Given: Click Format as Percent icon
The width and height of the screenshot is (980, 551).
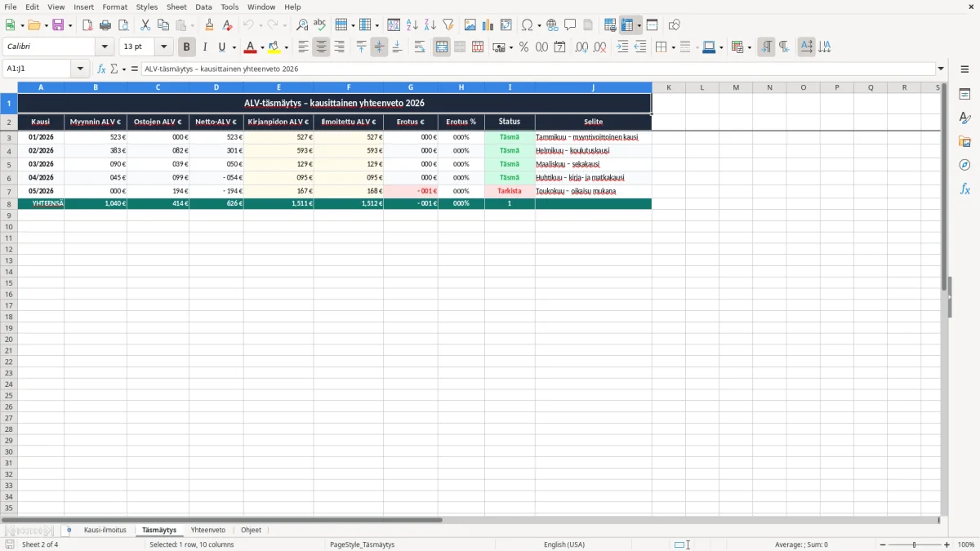Looking at the screenshot, I should point(523,47).
